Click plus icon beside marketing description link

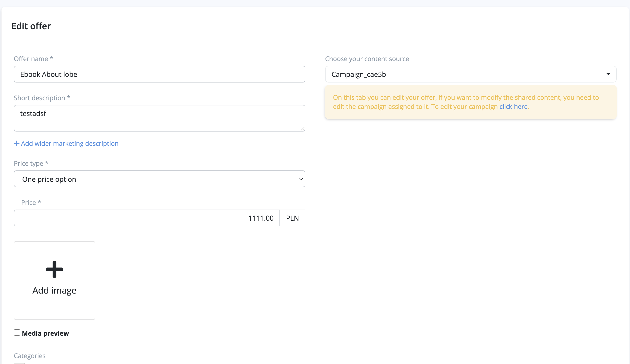(17, 143)
